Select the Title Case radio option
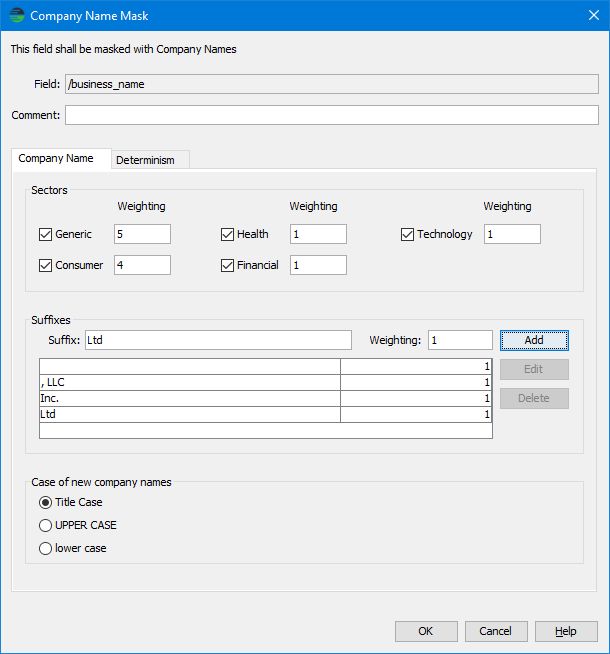610x654 pixels. tap(45, 502)
